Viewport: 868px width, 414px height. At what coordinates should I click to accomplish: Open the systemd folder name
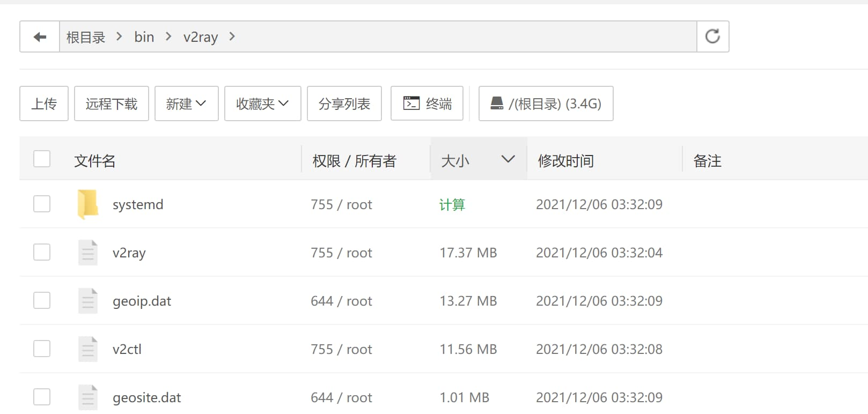click(138, 204)
